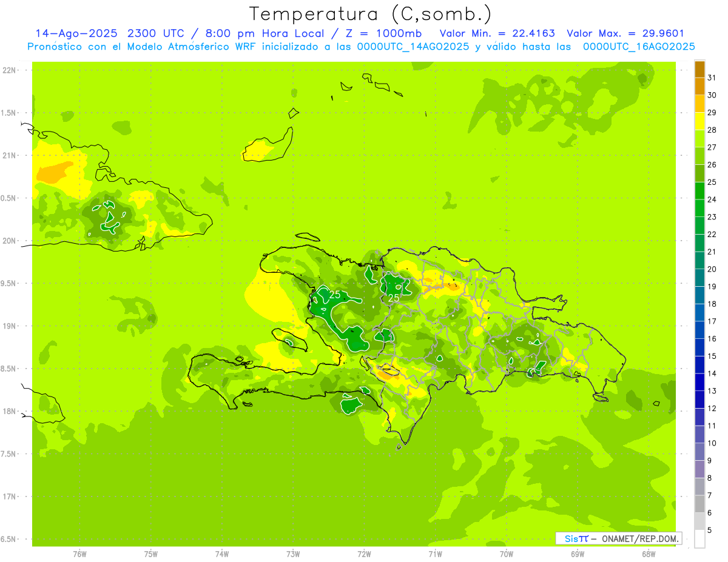Image resolution: width=728 pixels, height=562 pixels.
Task: Click the '76W' longitude axis label
Action: click(x=79, y=554)
